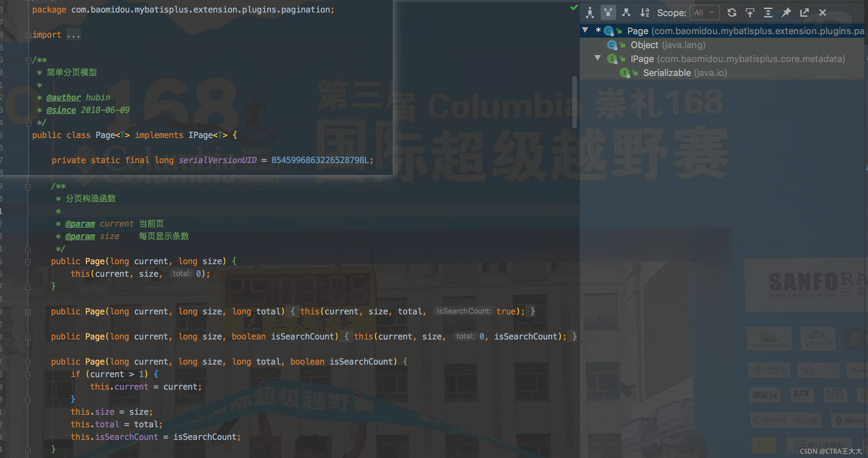868x458 pixels.
Task: Click autoscroll to source icon
Action: [750, 13]
